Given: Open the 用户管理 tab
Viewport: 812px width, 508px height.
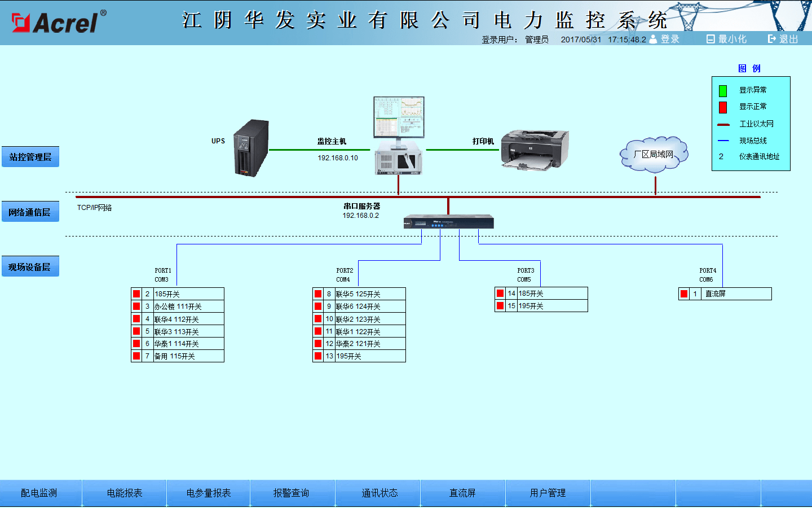Looking at the screenshot, I should pos(548,493).
